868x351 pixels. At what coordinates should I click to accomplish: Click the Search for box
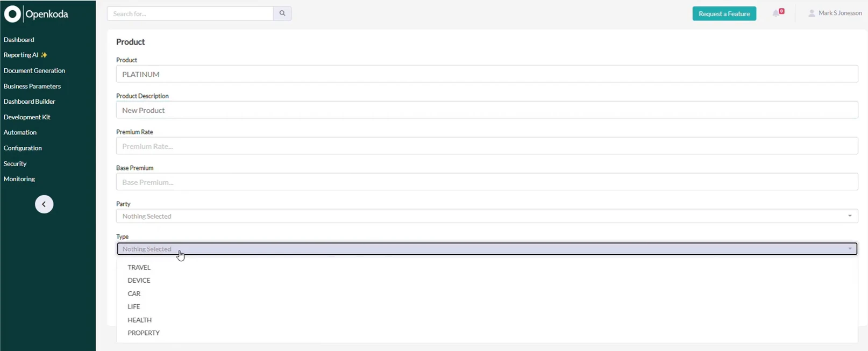click(x=190, y=13)
